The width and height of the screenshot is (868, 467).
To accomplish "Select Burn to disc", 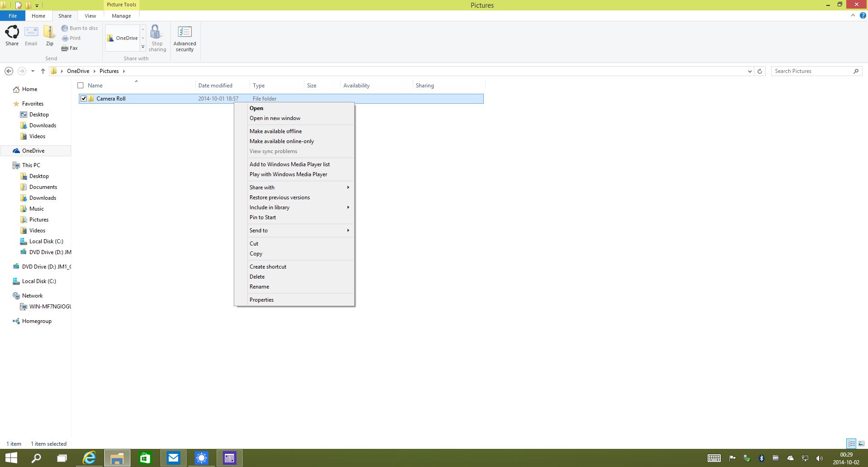I will coord(80,28).
